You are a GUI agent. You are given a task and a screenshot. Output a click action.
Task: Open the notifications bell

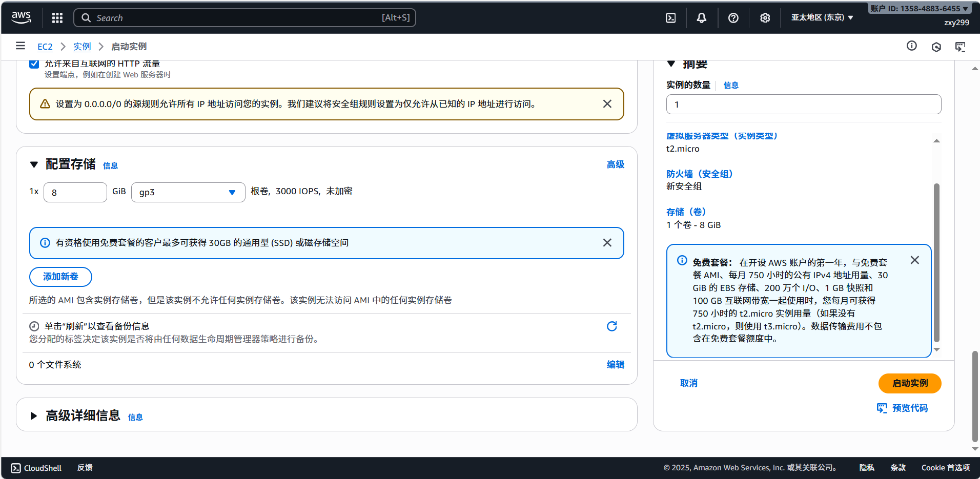click(x=702, y=18)
